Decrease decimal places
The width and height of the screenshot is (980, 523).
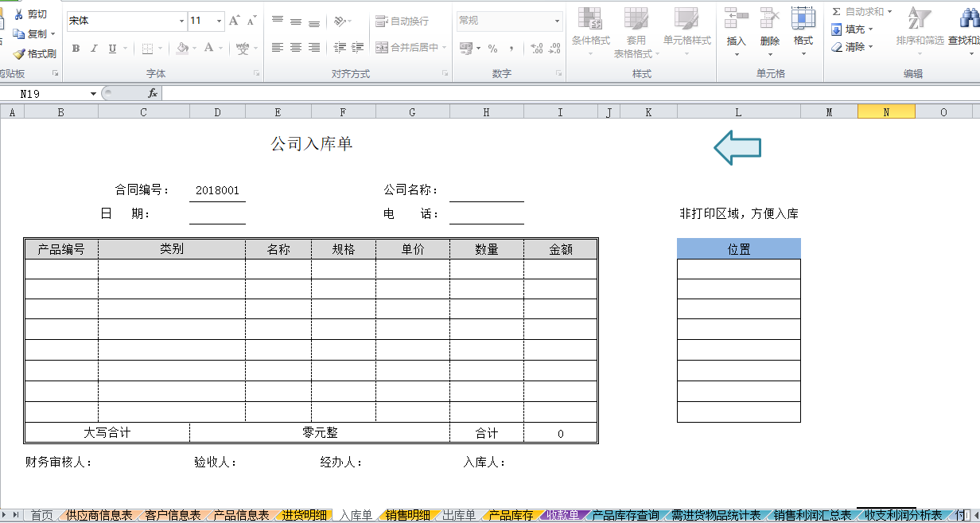coord(554,49)
